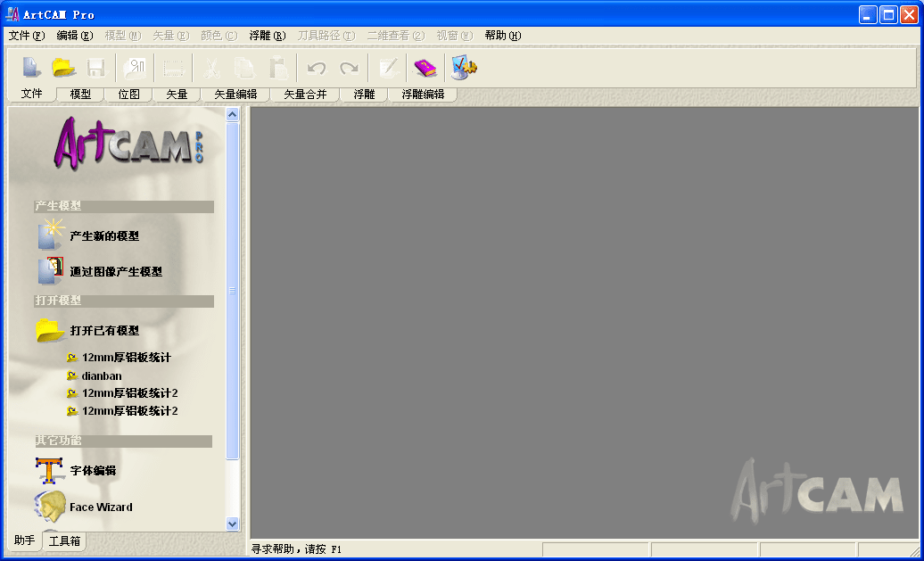Click file icon beside 12mm厚铝板统计

pyautogui.click(x=72, y=357)
